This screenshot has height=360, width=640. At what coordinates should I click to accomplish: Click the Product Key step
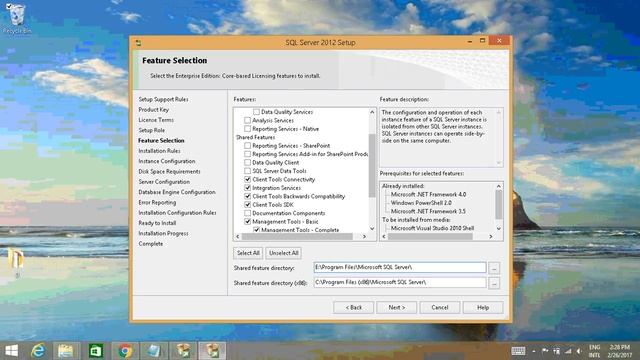pyautogui.click(x=153, y=110)
